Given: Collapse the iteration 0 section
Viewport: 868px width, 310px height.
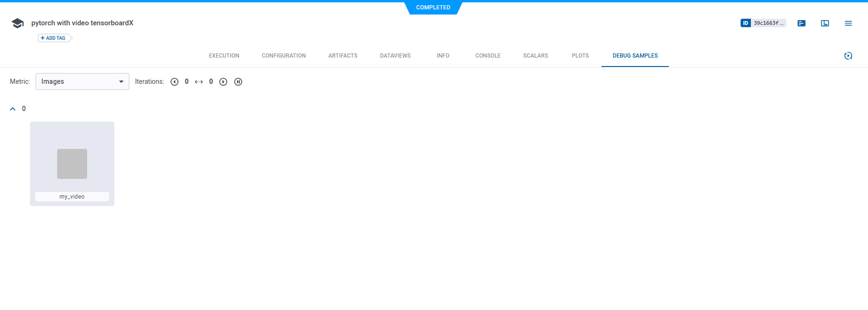Looking at the screenshot, I should click(13, 109).
